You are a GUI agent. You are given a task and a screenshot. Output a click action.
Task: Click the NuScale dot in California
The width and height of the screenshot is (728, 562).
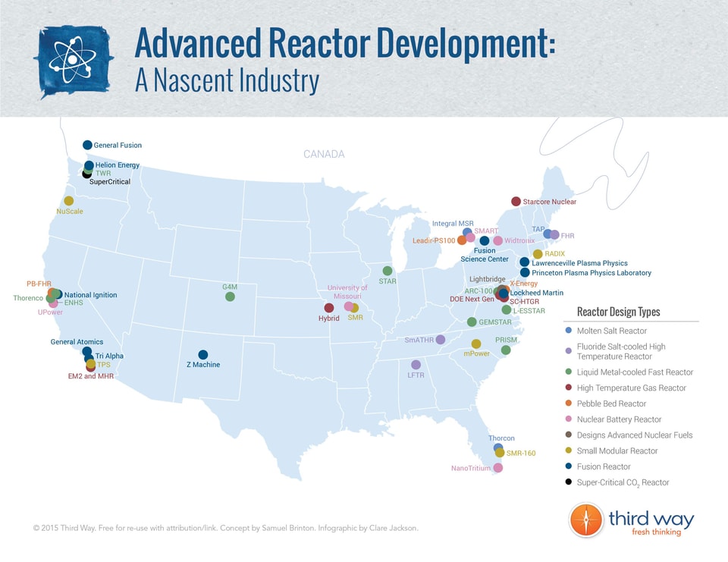68,199
